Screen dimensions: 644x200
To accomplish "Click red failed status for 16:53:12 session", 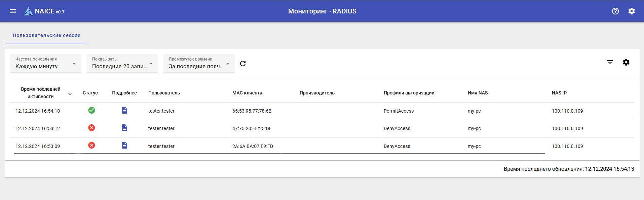I will (x=91, y=128).
